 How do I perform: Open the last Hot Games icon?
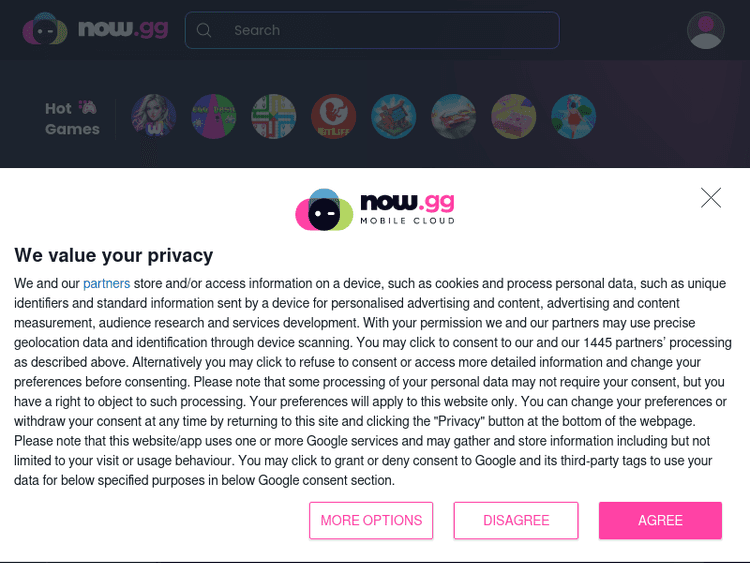573,117
